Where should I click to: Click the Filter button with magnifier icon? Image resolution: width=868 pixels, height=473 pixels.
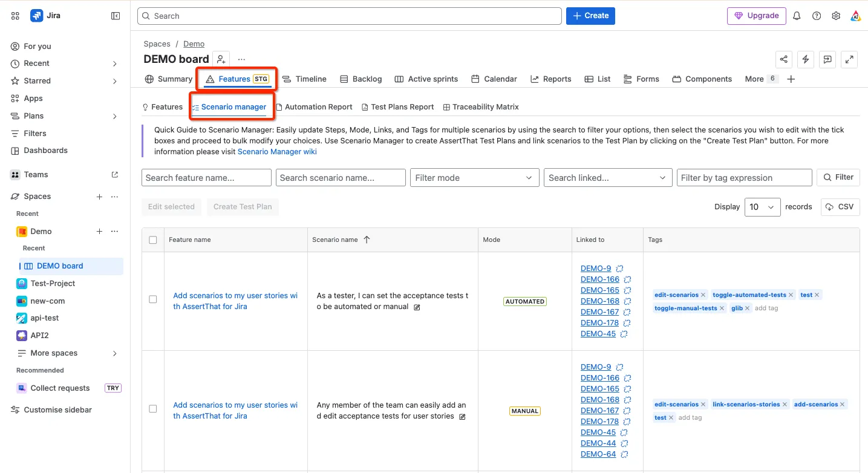click(838, 177)
